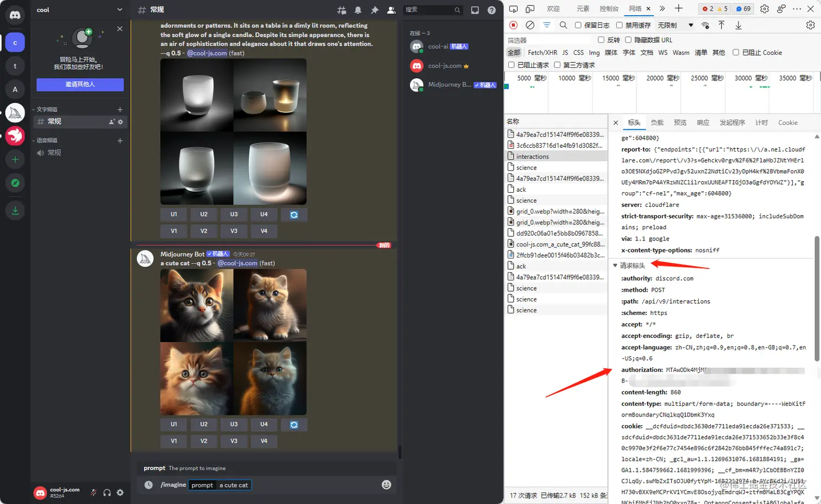Image resolution: width=821 pixels, height=504 pixels.
Task: Click the 邀请其他人 button
Action: pos(80,84)
